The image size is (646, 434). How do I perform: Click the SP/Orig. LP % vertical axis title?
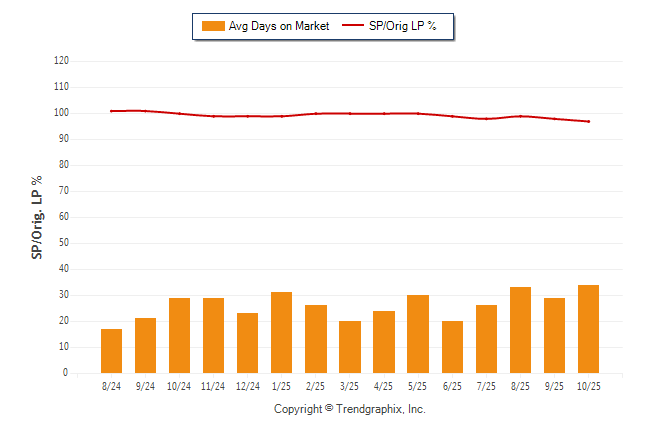click(x=37, y=217)
